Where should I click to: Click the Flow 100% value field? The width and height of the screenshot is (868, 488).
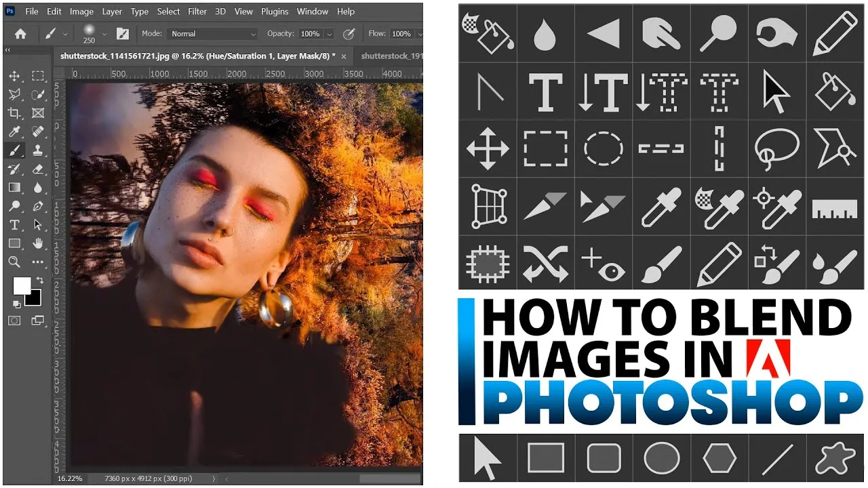click(401, 33)
